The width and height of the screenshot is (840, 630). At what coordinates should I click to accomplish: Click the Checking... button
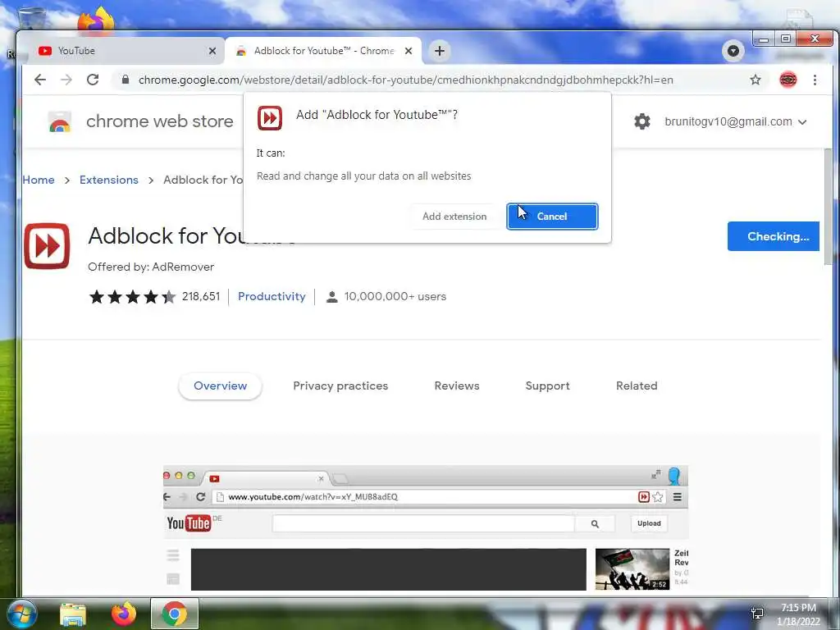[773, 236]
